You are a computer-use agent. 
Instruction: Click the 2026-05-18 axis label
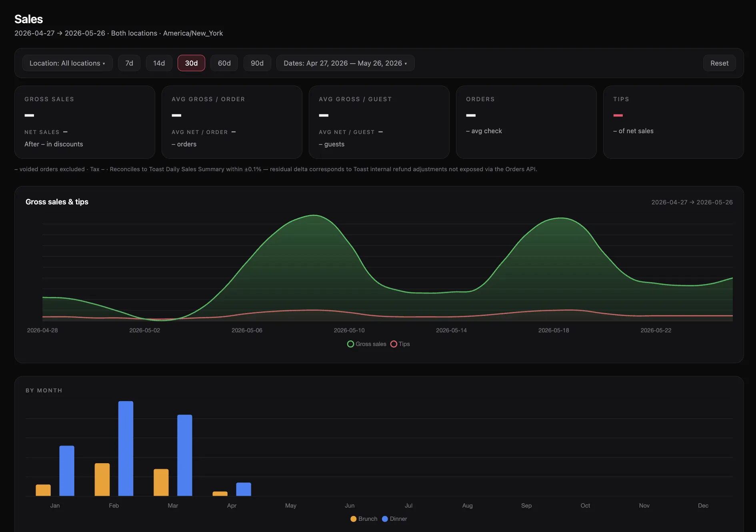point(554,330)
